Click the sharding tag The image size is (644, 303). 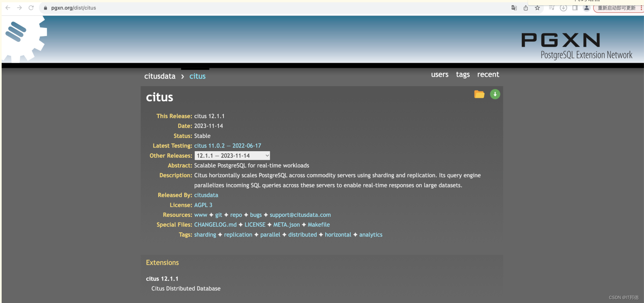pyautogui.click(x=205, y=235)
